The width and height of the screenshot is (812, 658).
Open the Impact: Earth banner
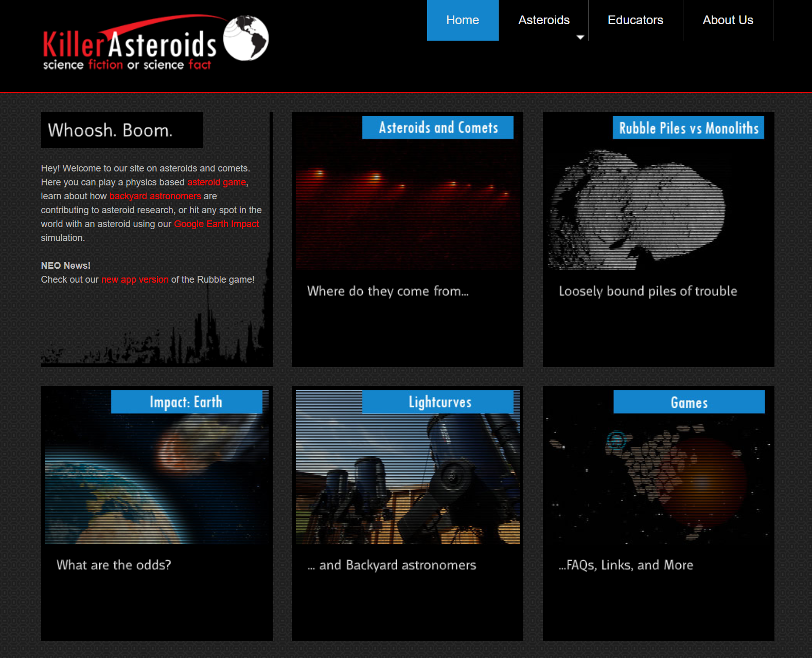[187, 402]
